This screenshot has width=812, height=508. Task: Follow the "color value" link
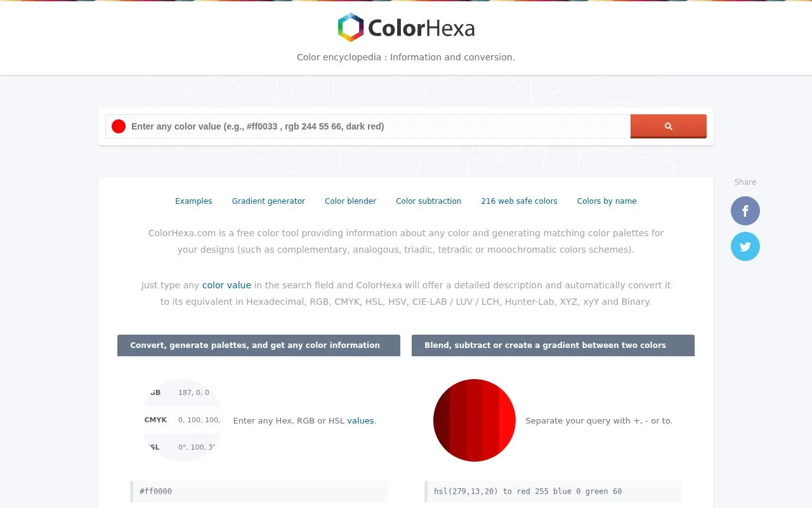[x=226, y=285]
